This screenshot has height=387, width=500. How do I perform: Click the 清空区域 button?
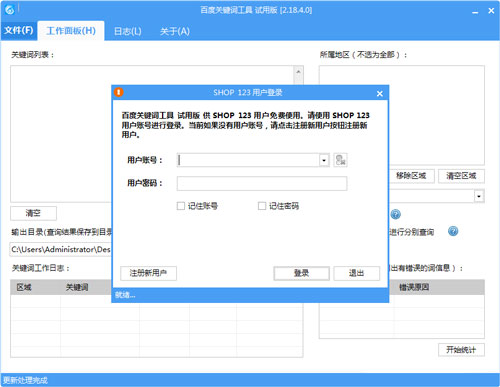click(461, 176)
